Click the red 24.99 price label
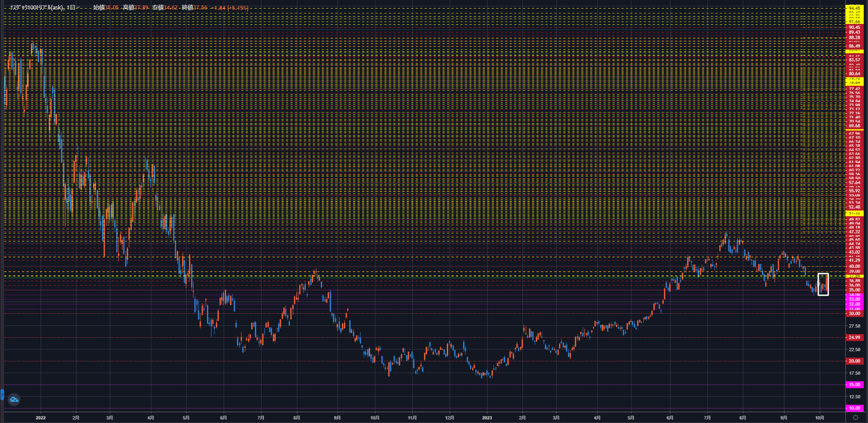This screenshot has height=423, width=868. (x=854, y=337)
